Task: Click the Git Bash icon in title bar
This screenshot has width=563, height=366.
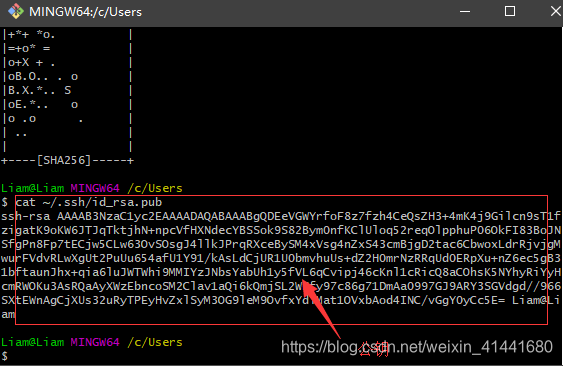Action: point(16,11)
